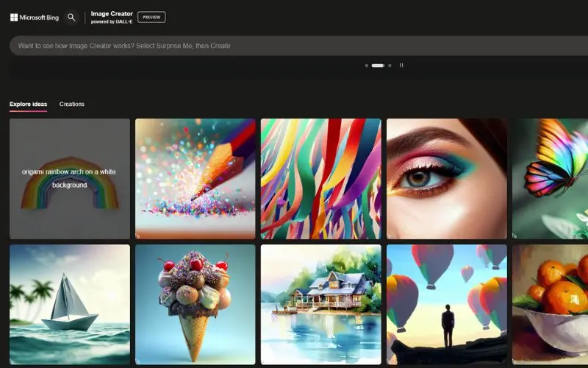Open the watercolor lake house image
The image size is (588, 368).
321,305
